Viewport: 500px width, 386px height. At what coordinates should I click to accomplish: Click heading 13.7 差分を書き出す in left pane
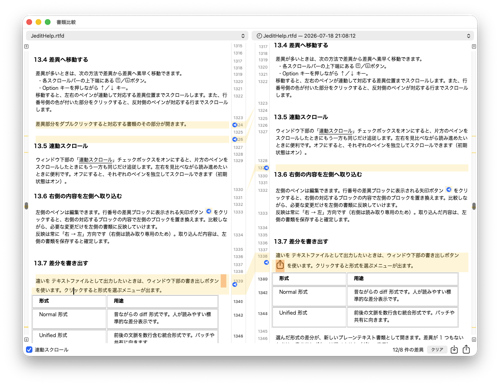[x=61, y=263]
